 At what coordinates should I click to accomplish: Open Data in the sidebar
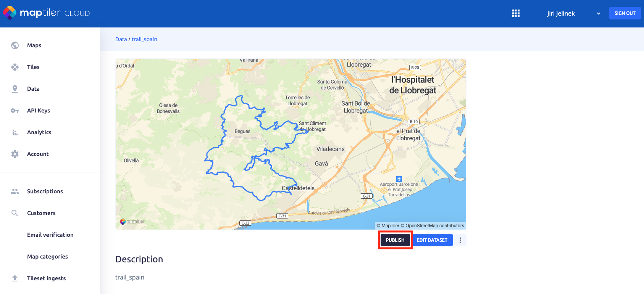[x=33, y=89]
